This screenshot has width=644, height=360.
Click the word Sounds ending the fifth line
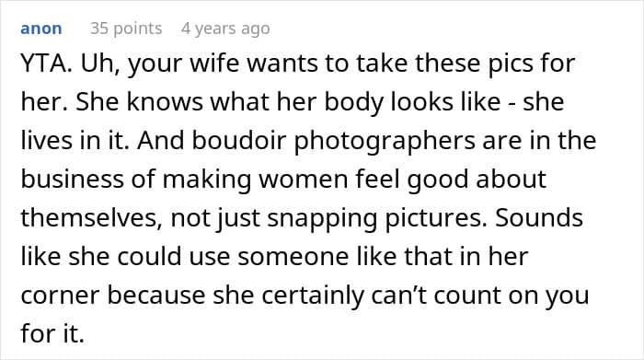tap(538, 217)
